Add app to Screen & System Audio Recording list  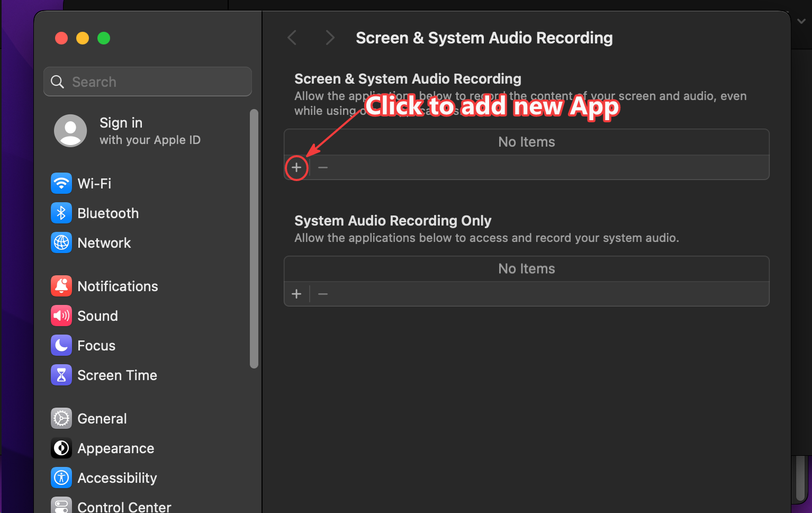click(296, 168)
